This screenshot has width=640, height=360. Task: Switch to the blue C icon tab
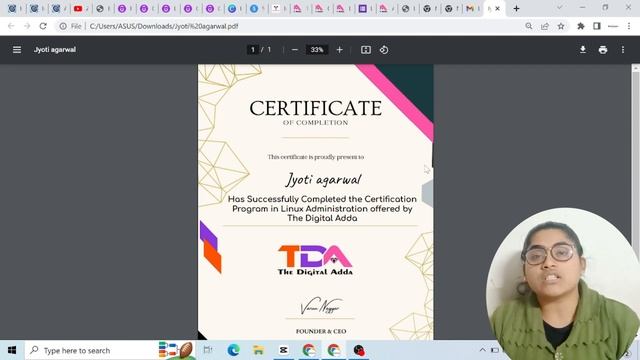click(232, 8)
